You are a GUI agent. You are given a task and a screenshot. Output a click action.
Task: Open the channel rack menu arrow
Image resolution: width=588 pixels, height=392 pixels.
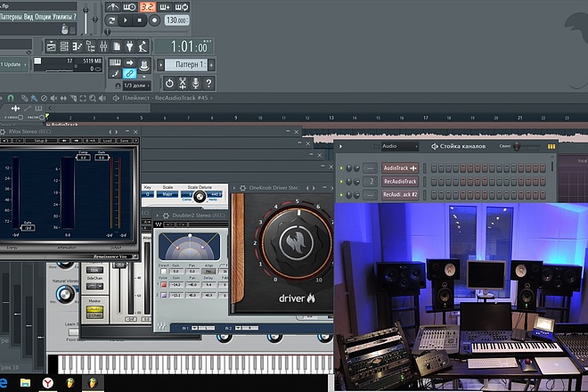click(340, 147)
